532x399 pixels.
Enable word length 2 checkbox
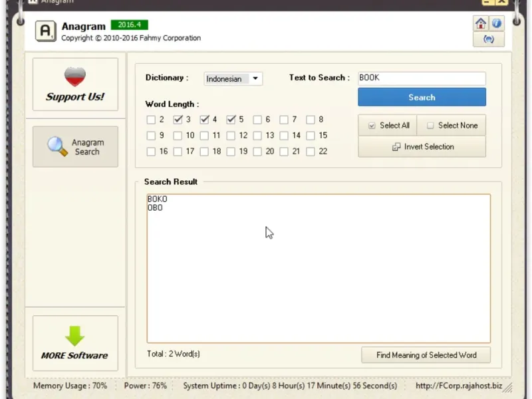pyautogui.click(x=151, y=120)
